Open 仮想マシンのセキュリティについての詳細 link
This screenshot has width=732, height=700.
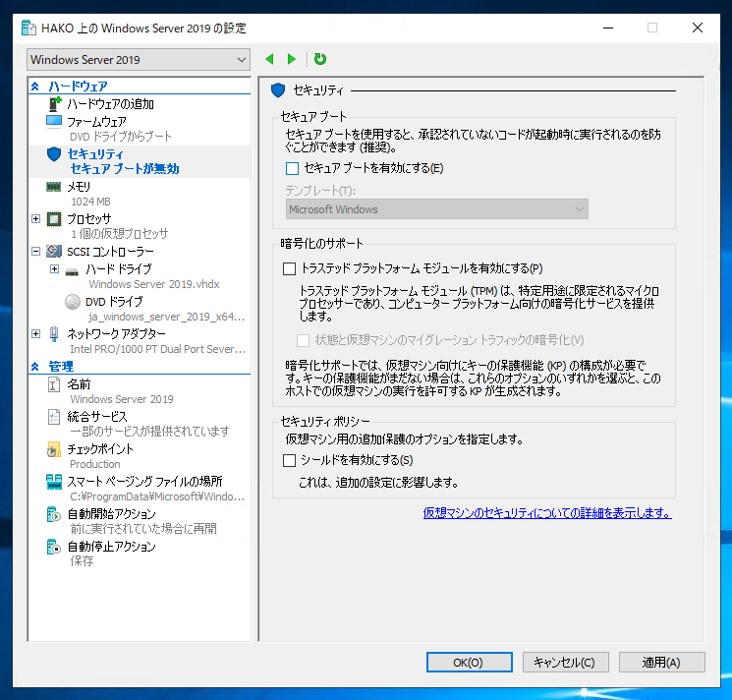547,513
